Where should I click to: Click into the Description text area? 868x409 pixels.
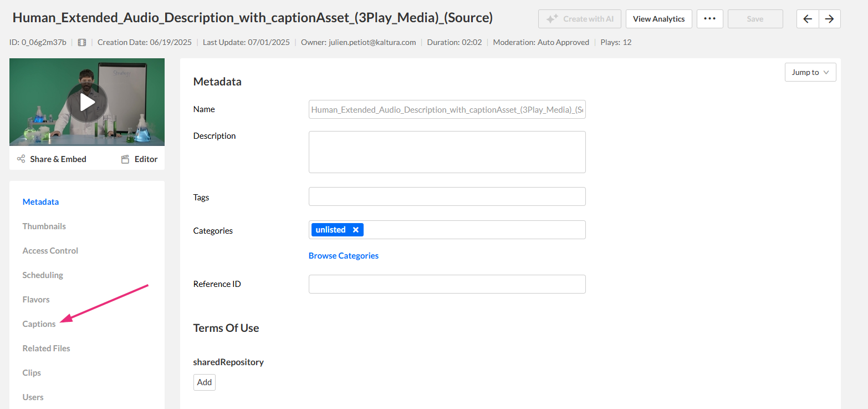click(447, 152)
